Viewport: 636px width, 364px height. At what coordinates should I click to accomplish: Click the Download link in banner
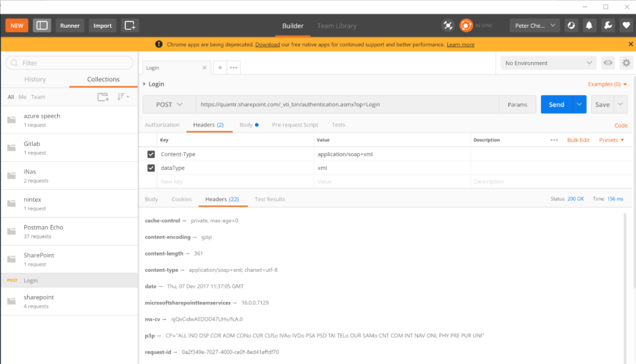(x=267, y=44)
